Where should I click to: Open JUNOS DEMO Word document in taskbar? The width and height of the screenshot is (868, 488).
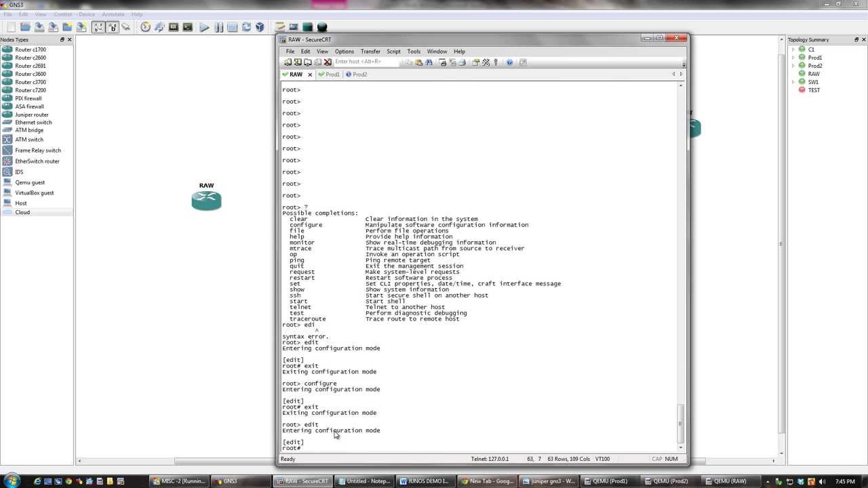[425, 481]
